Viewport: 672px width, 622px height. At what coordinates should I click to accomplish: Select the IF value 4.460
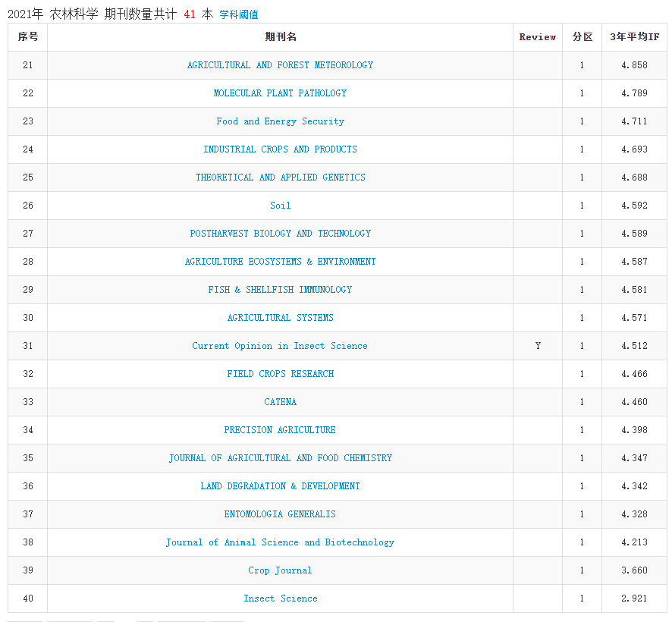pyautogui.click(x=634, y=402)
